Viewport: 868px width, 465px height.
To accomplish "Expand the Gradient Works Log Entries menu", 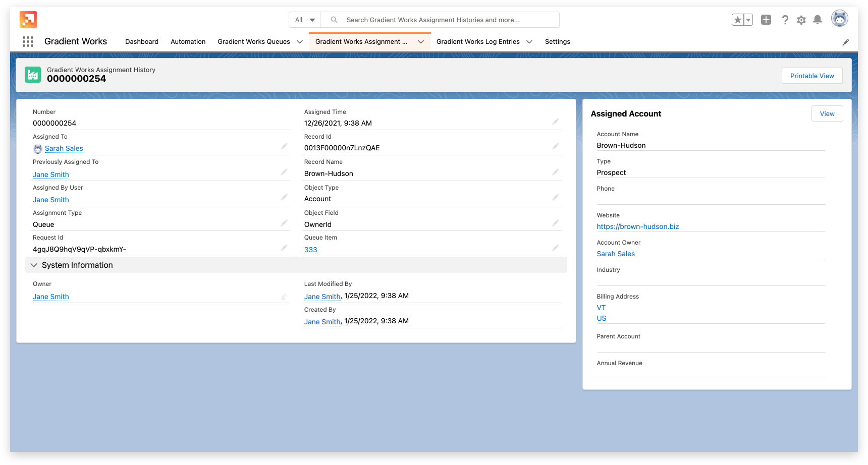I will click(529, 42).
